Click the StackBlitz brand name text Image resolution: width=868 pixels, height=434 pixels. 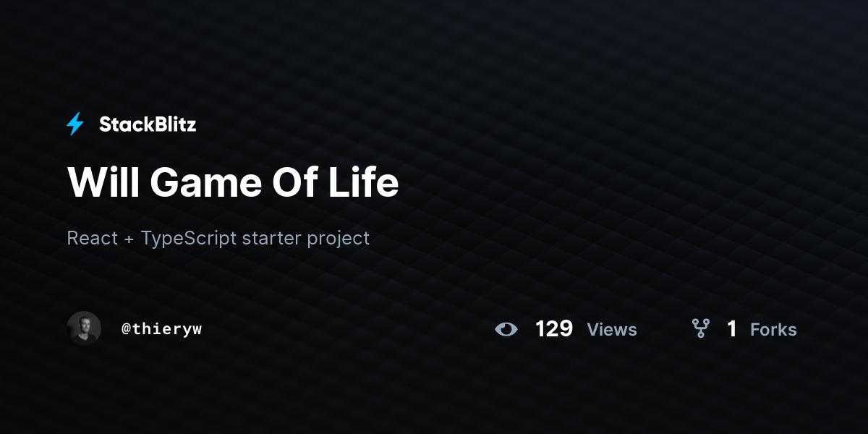(x=148, y=124)
